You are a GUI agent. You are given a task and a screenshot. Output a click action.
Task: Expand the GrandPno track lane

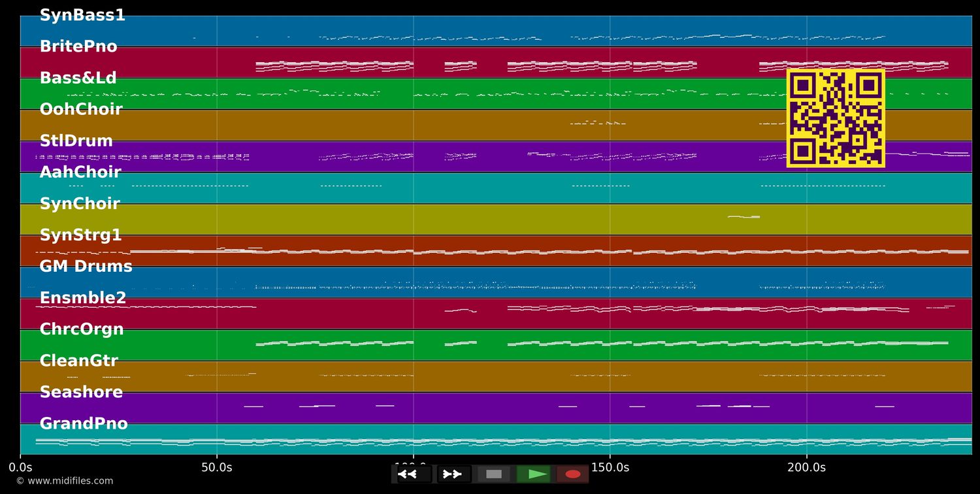[x=84, y=423]
